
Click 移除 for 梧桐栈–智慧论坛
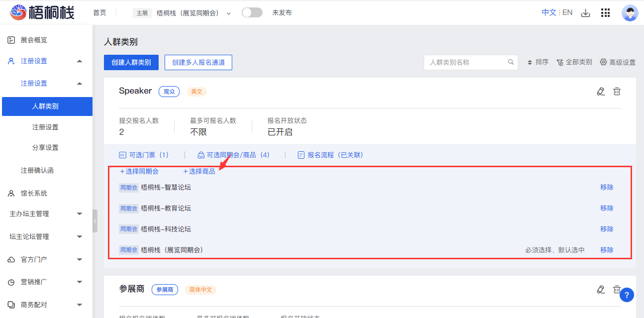click(x=606, y=188)
